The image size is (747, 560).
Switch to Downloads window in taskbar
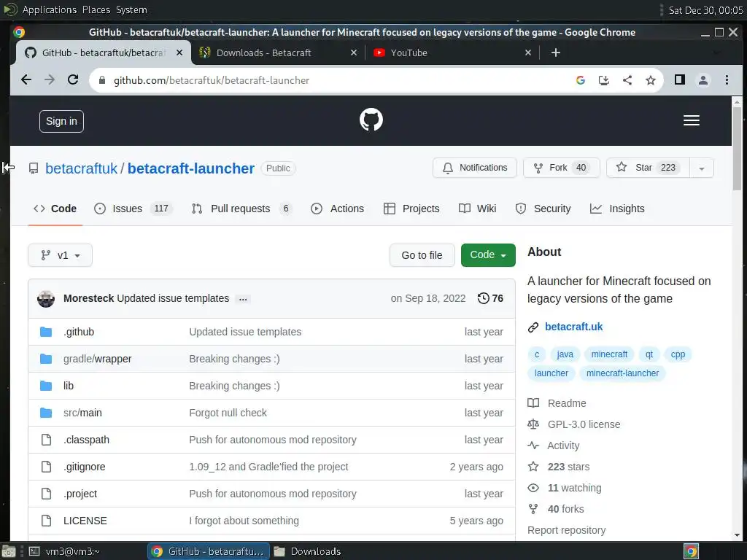(309, 551)
